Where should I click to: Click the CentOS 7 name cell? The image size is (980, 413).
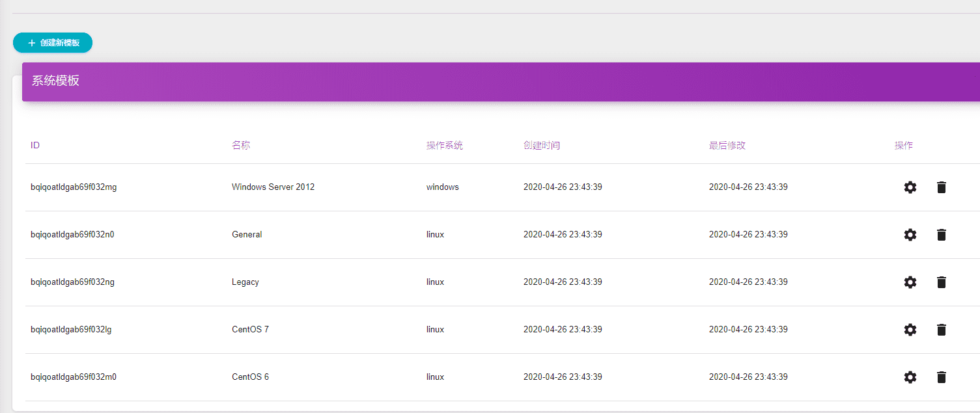[250, 330]
